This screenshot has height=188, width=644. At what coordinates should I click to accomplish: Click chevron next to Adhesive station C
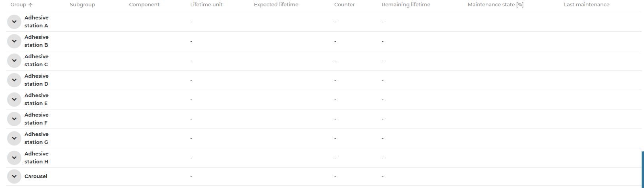pos(14,61)
